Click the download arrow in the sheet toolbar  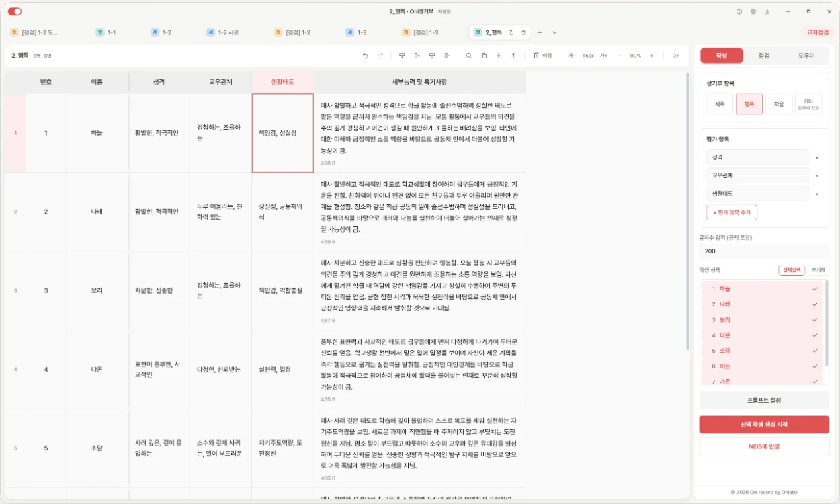click(x=499, y=56)
